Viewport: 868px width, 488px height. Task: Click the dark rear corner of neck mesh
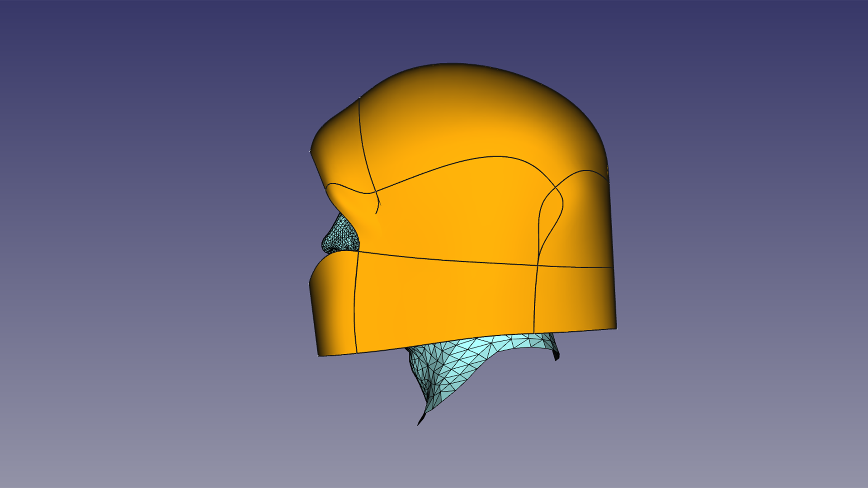pyautogui.click(x=557, y=356)
